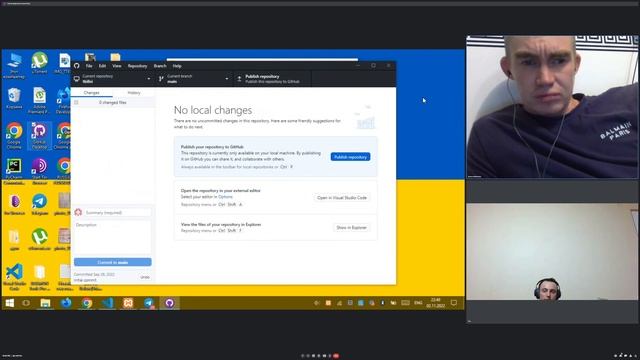The image size is (640, 360).
Task: Open File Explorer from the taskbar
Action: [x=45, y=303]
